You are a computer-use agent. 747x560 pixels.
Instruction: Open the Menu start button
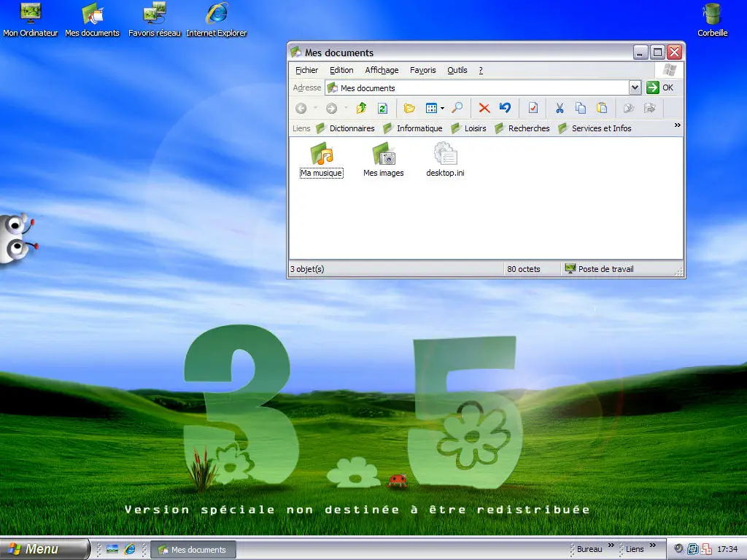(44, 549)
